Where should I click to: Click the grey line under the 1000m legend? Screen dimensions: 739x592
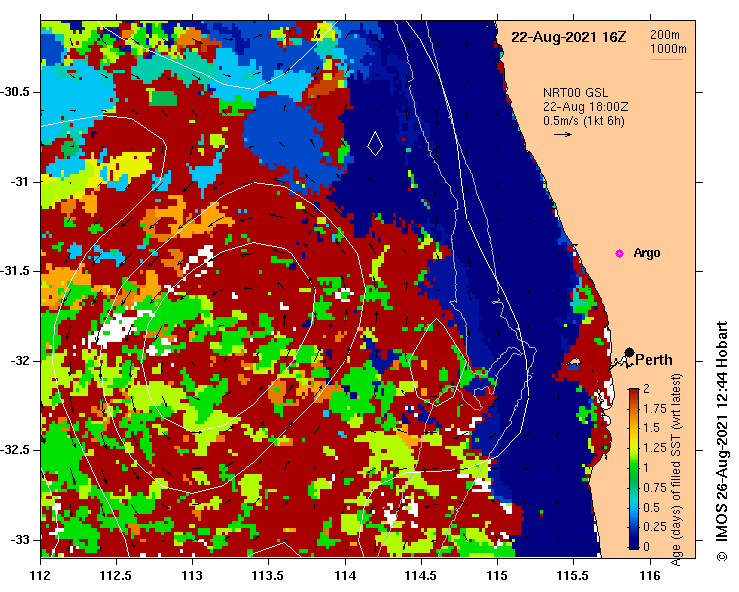pyautogui.click(x=666, y=59)
